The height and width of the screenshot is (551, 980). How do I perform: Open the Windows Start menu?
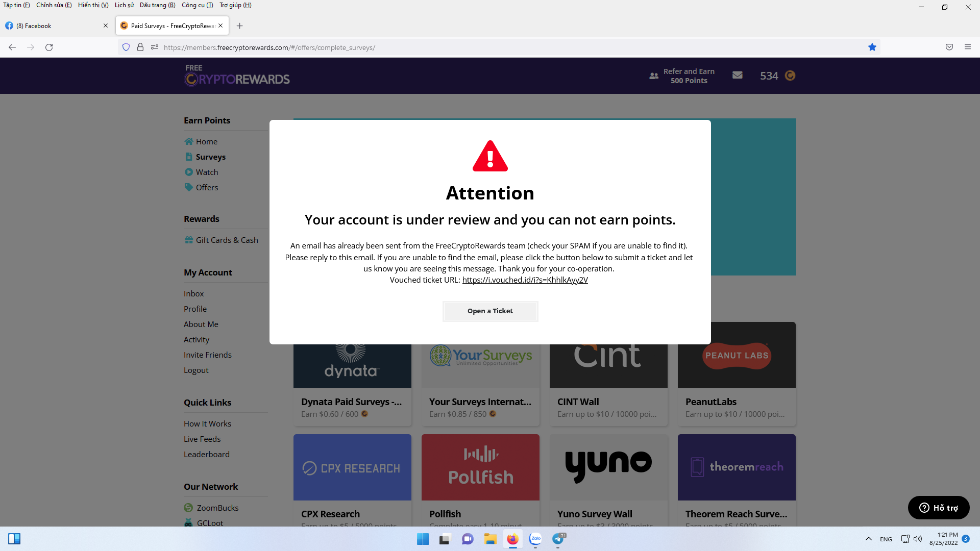pyautogui.click(x=423, y=539)
